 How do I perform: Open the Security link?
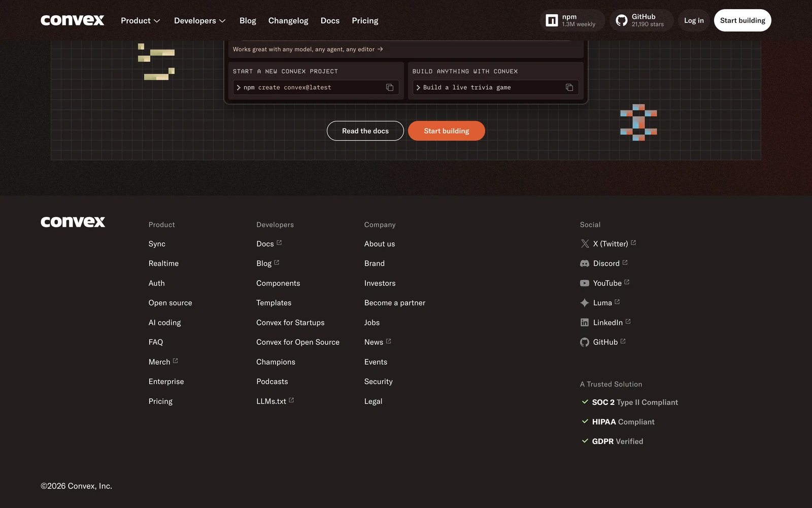(378, 382)
